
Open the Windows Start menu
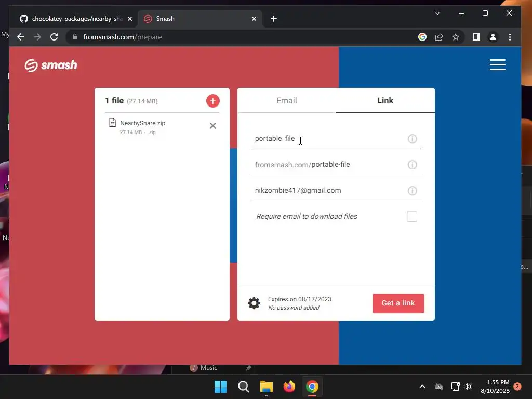[220, 387]
